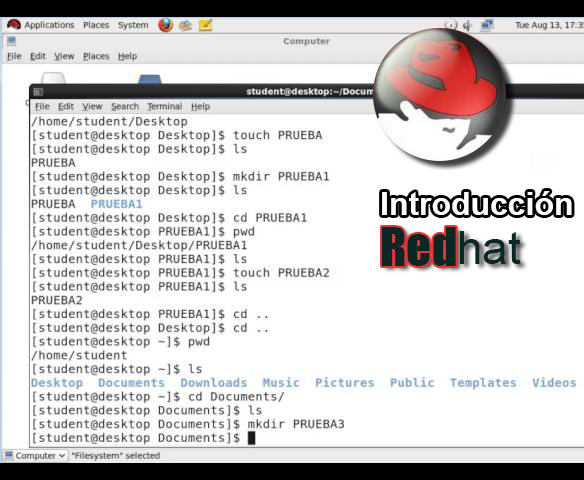584x480 pixels.
Task: Click the "cd PRUEBA1" command line
Action: coord(169,218)
